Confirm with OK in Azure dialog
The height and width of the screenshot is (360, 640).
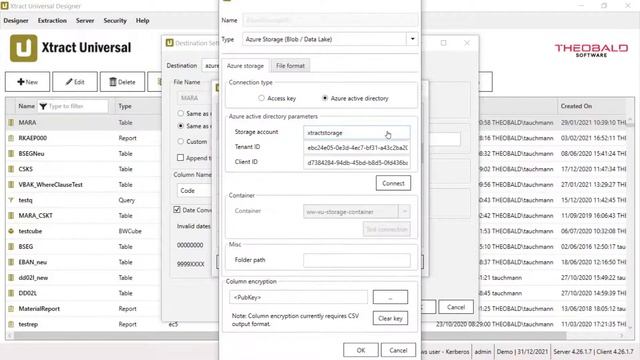click(361, 350)
